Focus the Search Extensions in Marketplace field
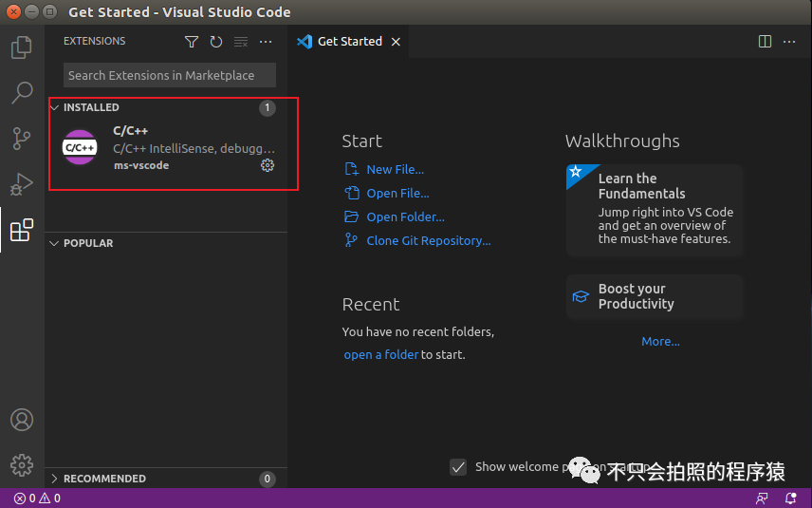This screenshot has height=508, width=812. pyautogui.click(x=170, y=75)
